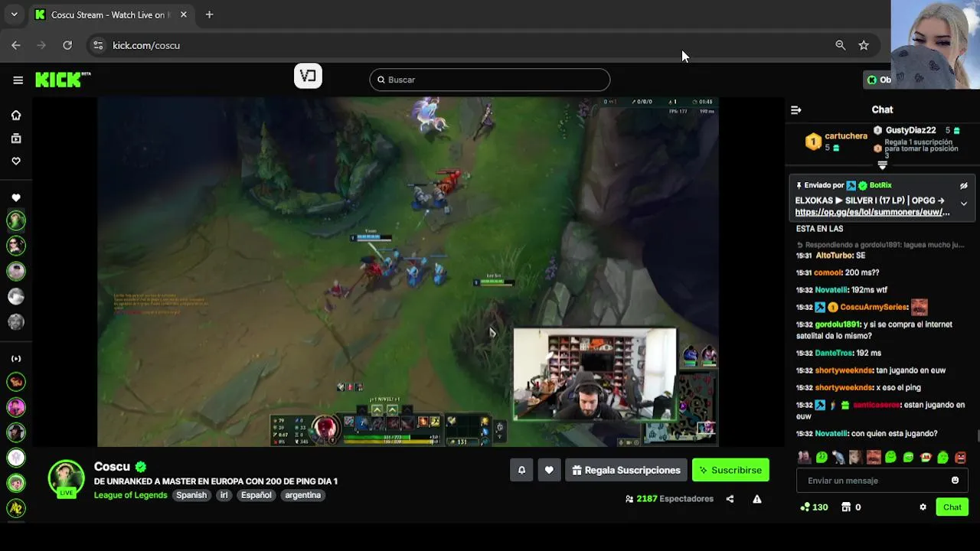The height and width of the screenshot is (551, 980).
Task: Select the argentina tag
Action: pos(303,495)
